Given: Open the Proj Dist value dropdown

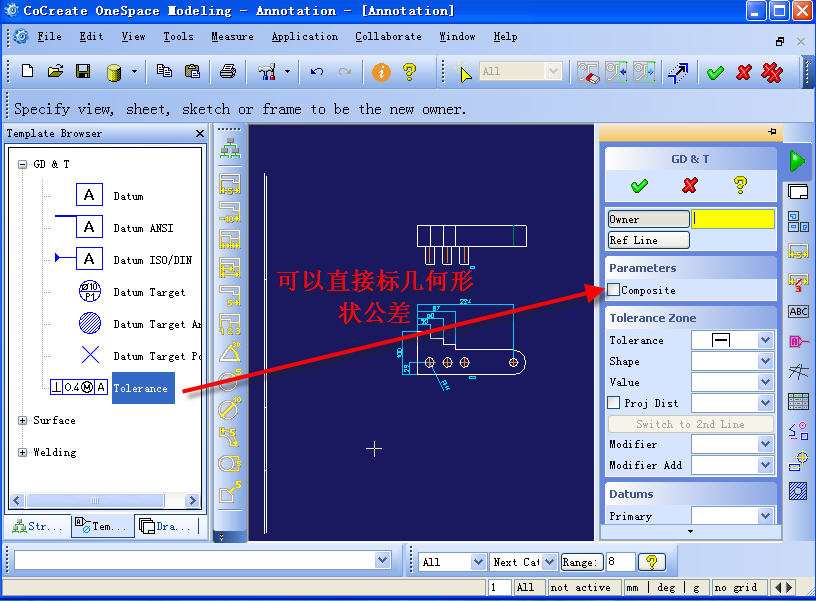Looking at the screenshot, I should [x=765, y=403].
